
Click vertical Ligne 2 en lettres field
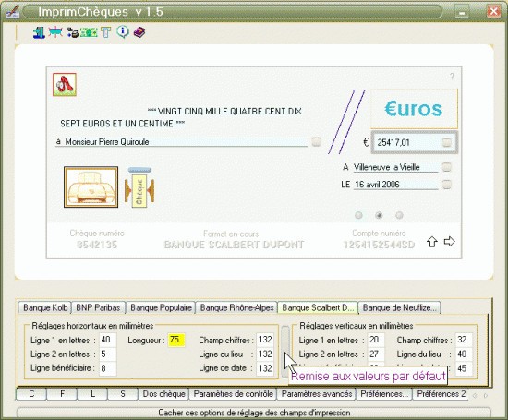click(x=376, y=354)
